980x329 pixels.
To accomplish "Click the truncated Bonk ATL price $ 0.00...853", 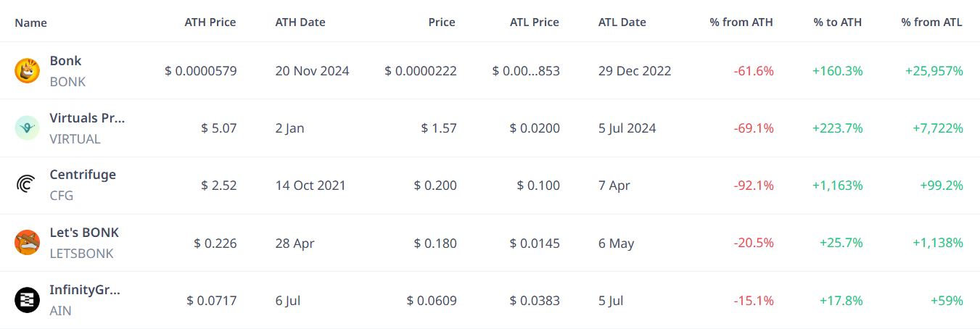I will (x=526, y=71).
